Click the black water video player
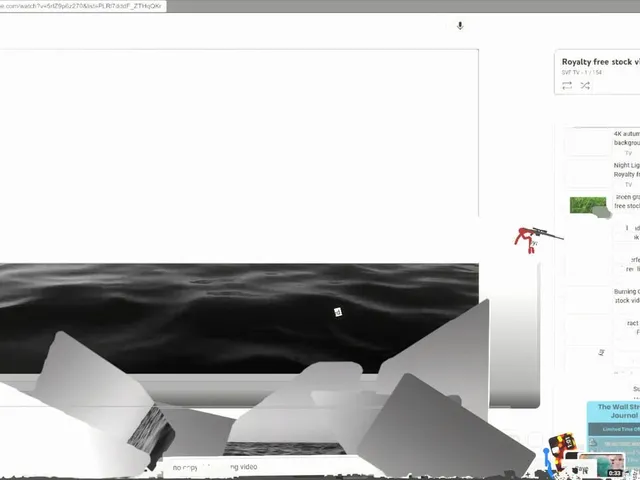Image resolution: width=640 pixels, height=480 pixels. click(239, 318)
